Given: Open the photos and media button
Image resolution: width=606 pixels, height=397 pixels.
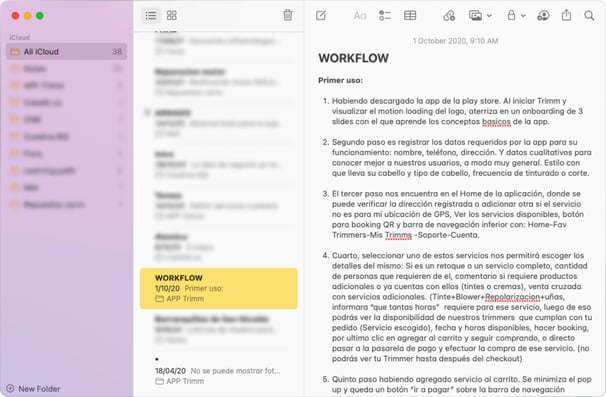Looking at the screenshot, I should [x=475, y=15].
